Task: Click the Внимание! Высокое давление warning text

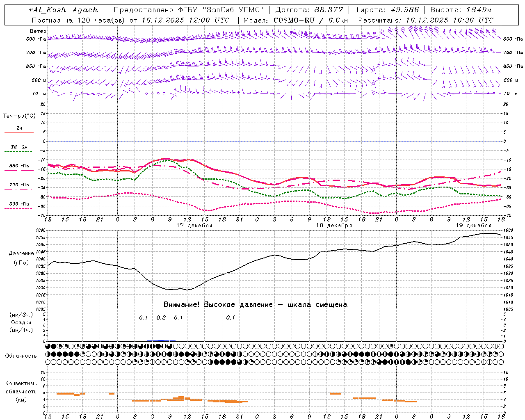Action: point(255,305)
